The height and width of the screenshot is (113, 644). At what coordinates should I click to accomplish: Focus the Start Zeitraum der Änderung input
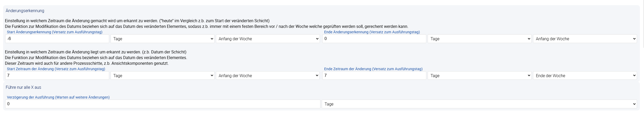tap(57, 76)
